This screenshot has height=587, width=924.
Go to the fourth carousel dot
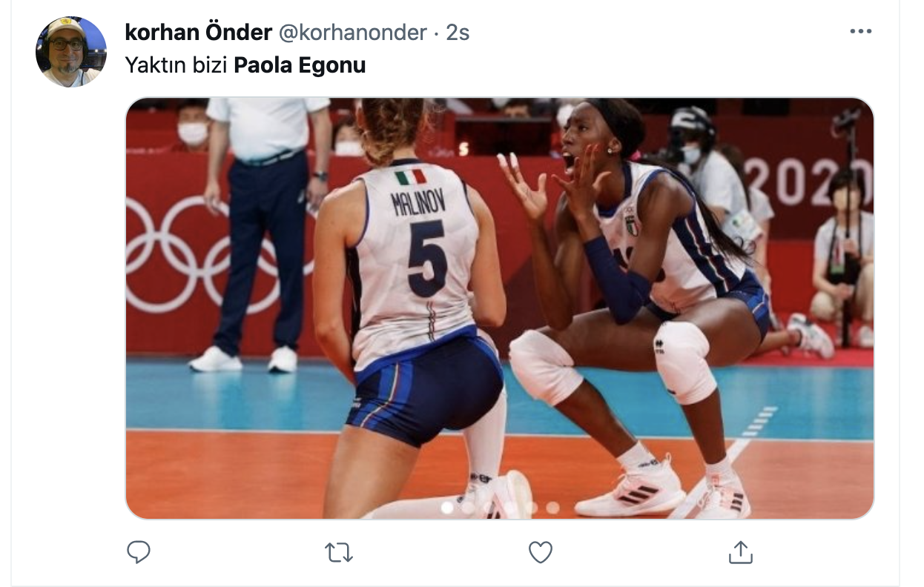(510, 508)
